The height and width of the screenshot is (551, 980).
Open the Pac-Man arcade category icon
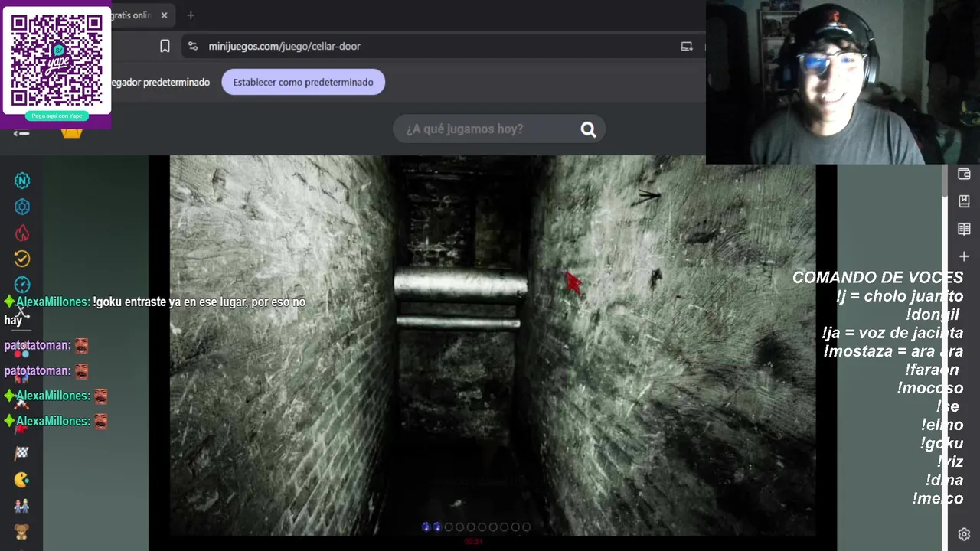[x=21, y=480]
